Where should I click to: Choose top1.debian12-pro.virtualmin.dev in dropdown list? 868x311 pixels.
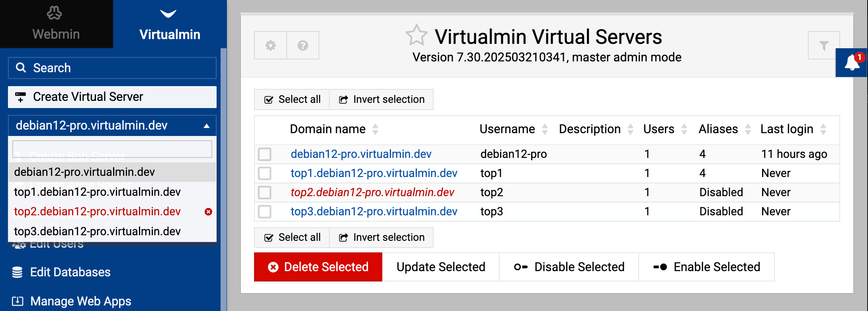tap(112, 192)
